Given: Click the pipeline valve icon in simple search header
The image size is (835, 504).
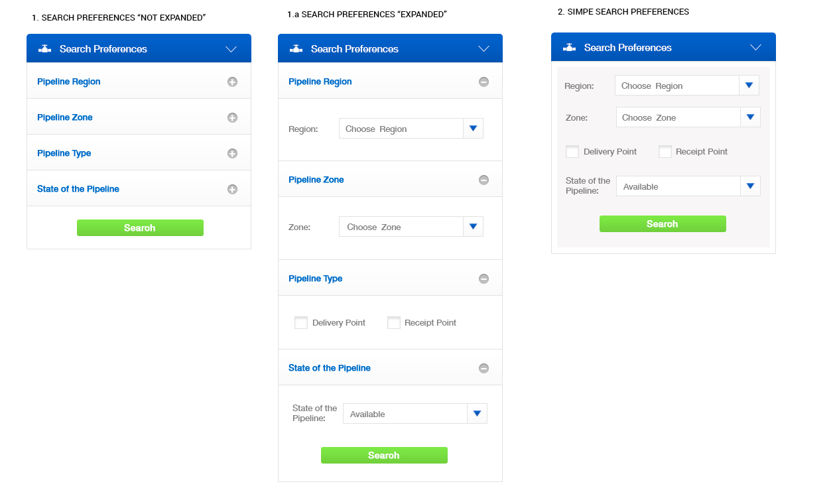Looking at the screenshot, I should click(x=569, y=48).
